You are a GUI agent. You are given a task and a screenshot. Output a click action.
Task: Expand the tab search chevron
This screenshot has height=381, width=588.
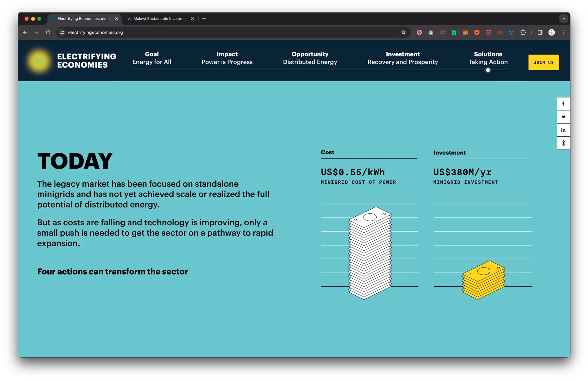coord(563,19)
